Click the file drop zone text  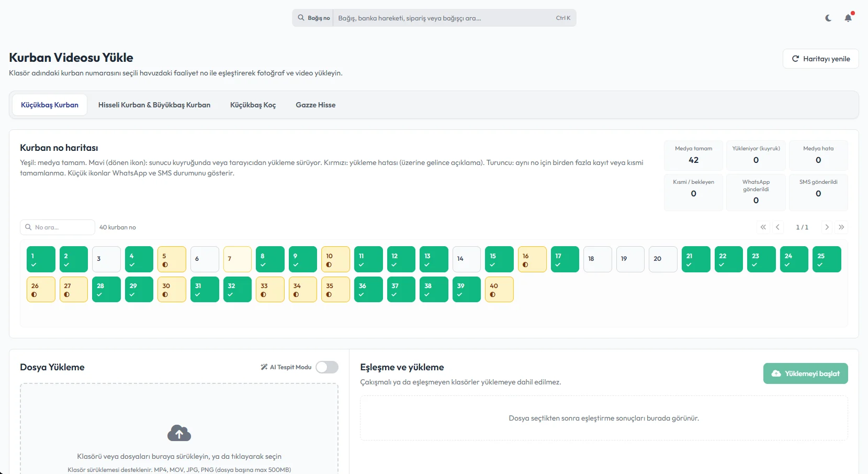click(179, 456)
